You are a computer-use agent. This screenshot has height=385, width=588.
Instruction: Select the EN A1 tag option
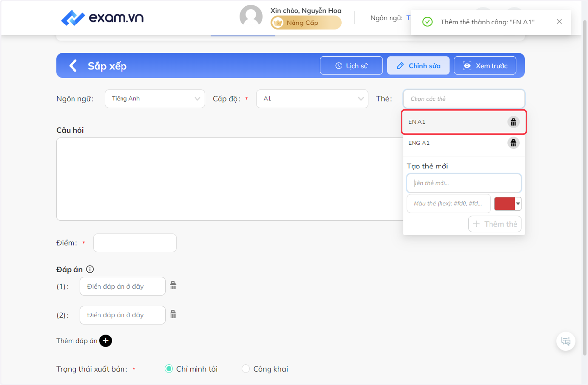(465, 122)
